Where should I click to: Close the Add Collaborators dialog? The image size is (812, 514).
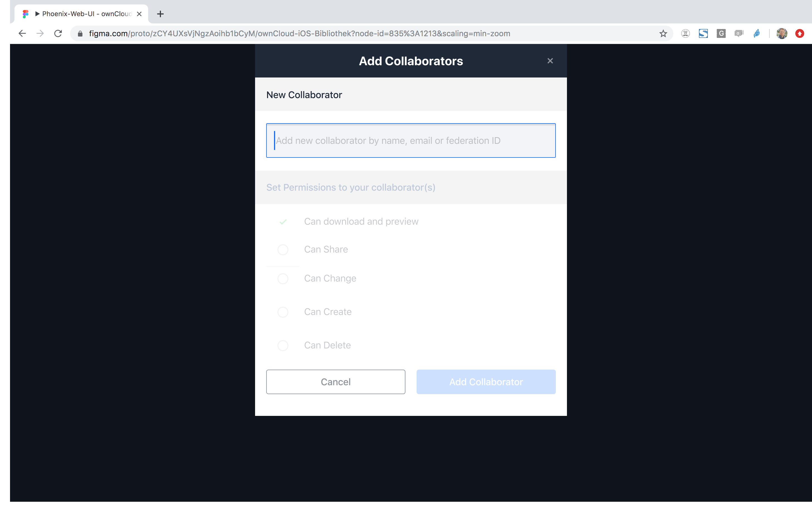550,61
